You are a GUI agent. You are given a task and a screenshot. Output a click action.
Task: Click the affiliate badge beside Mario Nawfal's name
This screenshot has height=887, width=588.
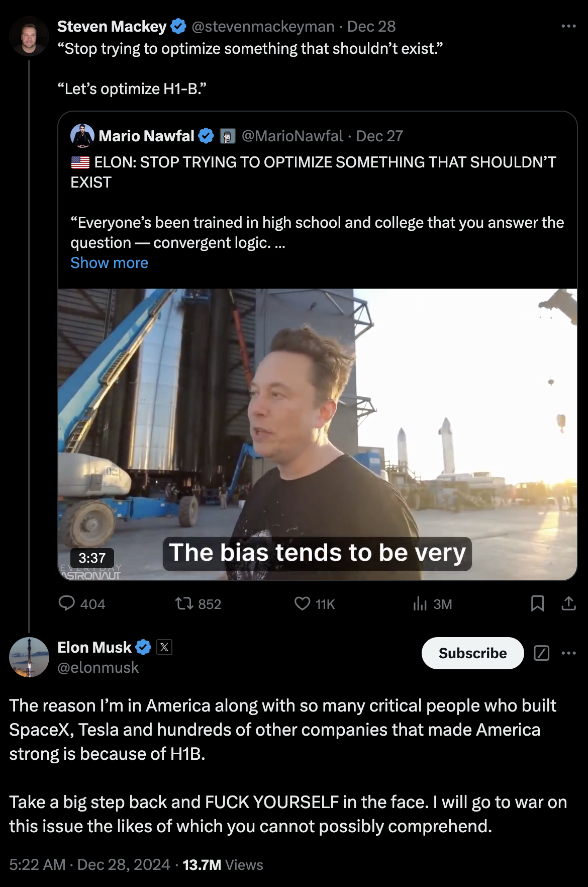228,136
